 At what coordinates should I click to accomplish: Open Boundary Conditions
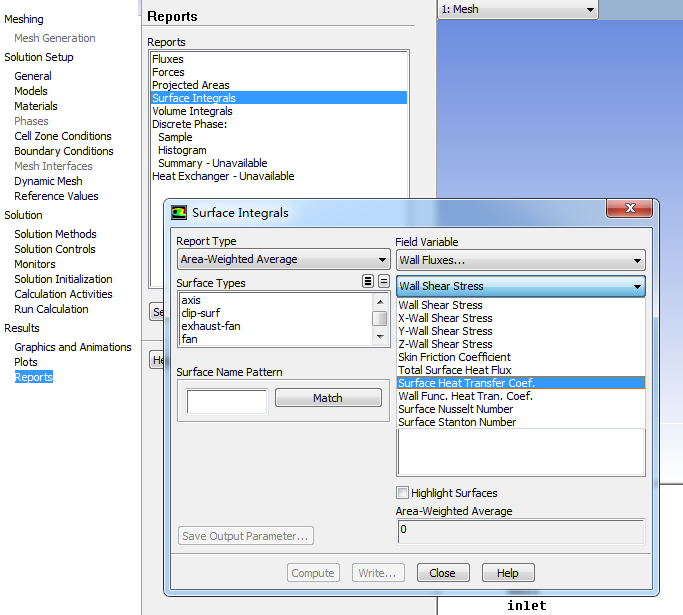point(64,151)
